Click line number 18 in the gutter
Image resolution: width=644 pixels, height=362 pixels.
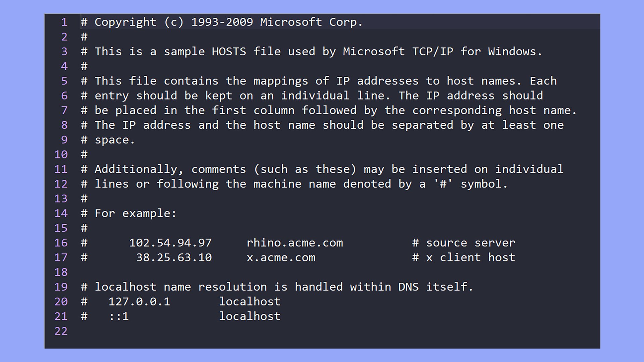pos(61,272)
